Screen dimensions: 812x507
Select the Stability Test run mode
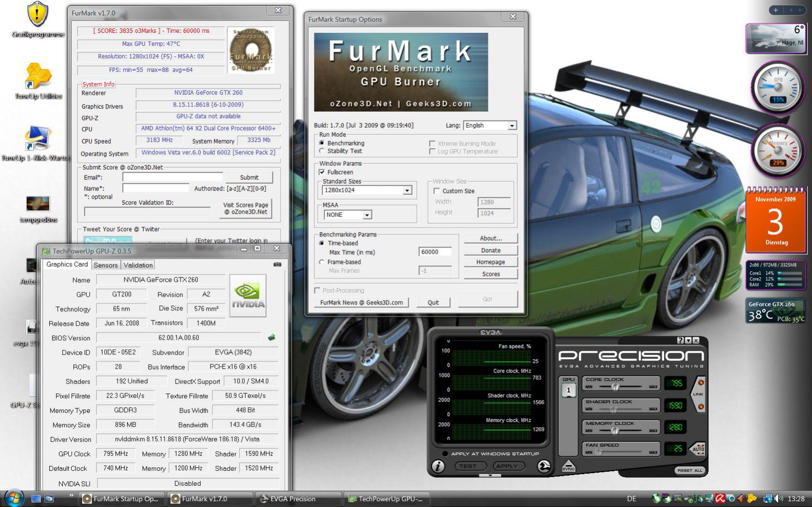point(322,151)
